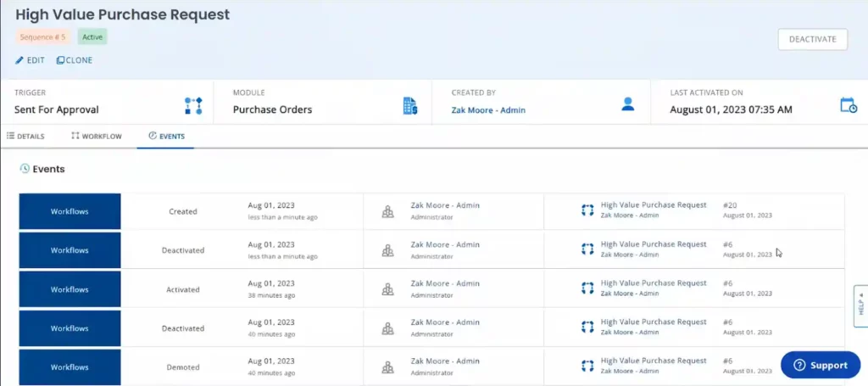Select the Events tab
868x386 pixels.
pos(165,136)
